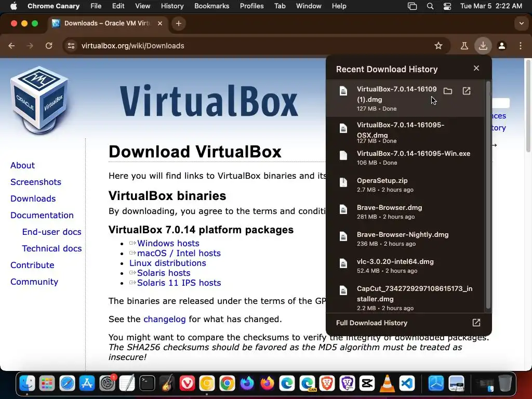Open Control Center in menu bar
The height and width of the screenshot is (399, 532).
pos(447,6)
